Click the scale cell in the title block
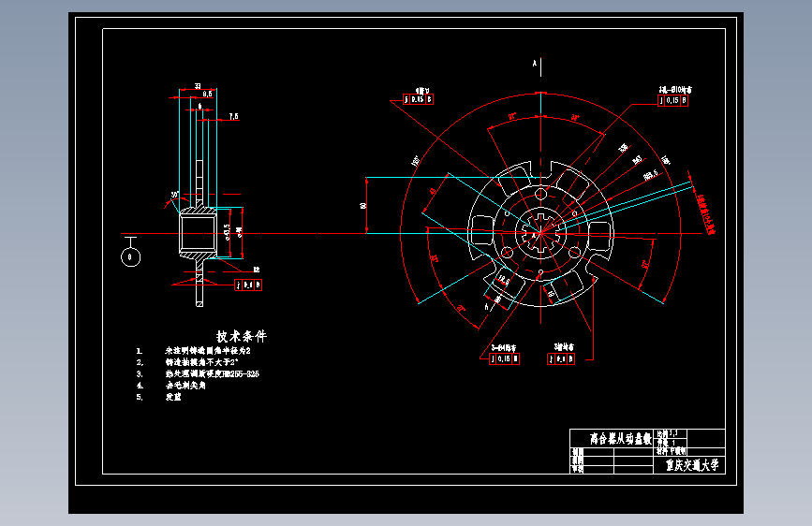 pos(672,432)
